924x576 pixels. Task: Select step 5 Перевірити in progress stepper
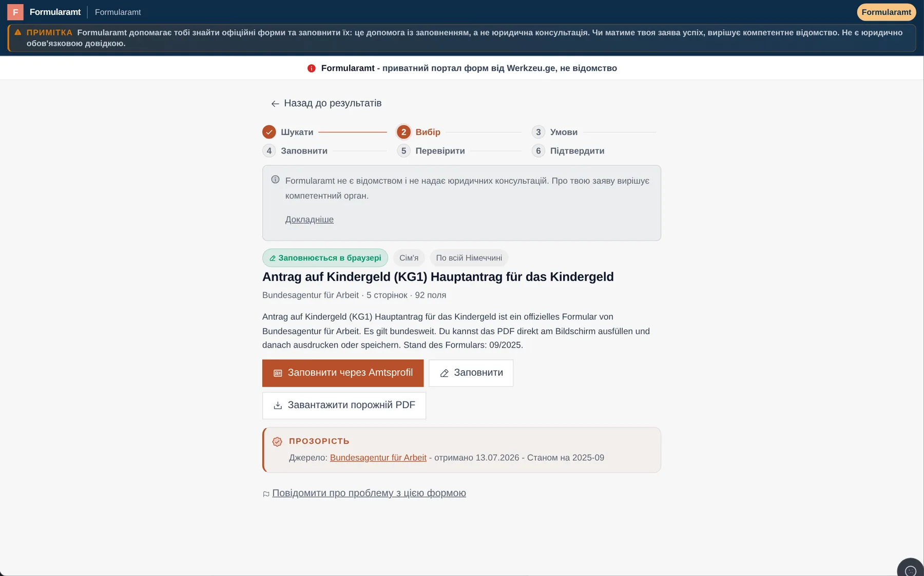click(431, 151)
